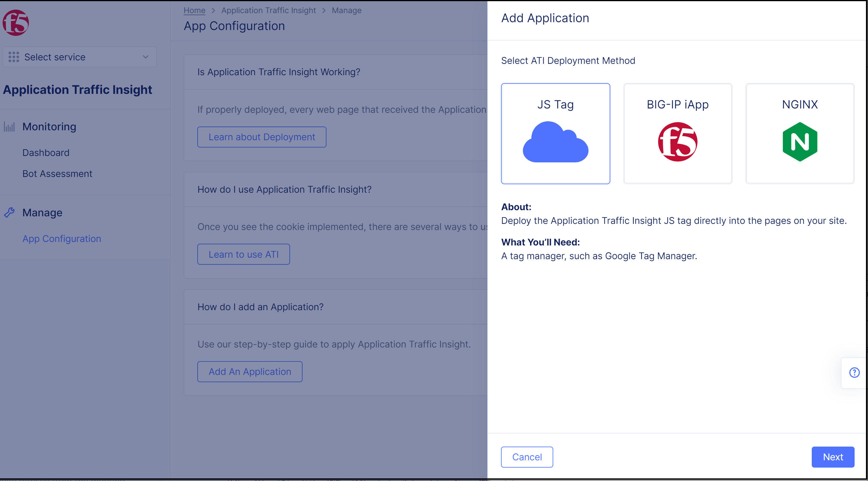Click the F5 logo in the sidebar
868x481 pixels.
15,22
